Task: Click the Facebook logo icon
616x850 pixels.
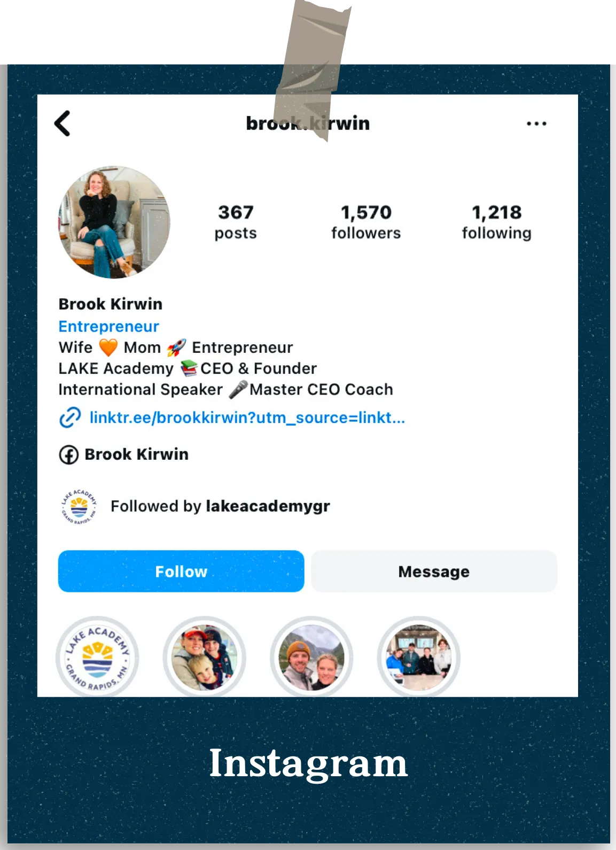Action: point(68,455)
